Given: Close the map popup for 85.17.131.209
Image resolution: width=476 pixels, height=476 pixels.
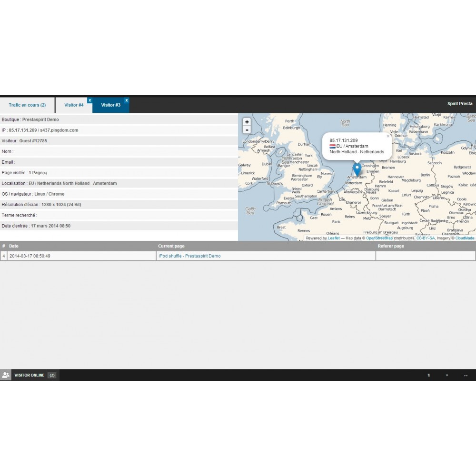Looking at the screenshot, I should [x=388, y=136].
